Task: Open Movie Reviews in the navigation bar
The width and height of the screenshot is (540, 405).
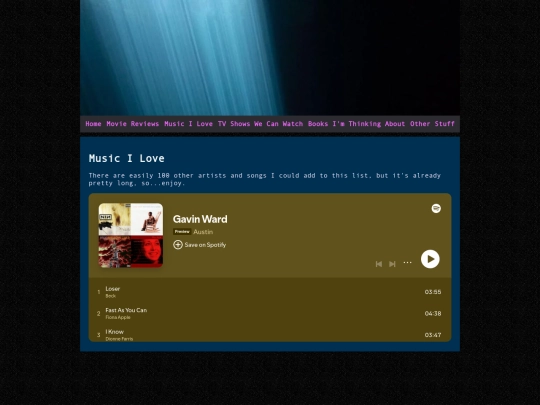Action: [133, 124]
